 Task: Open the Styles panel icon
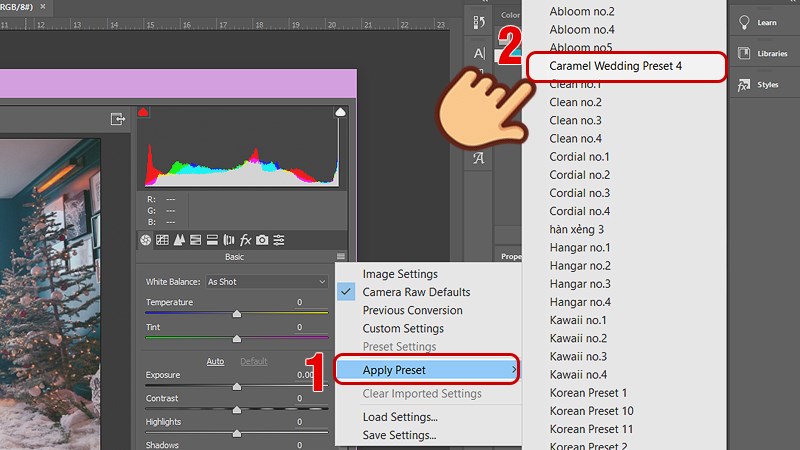pos(744,85)
